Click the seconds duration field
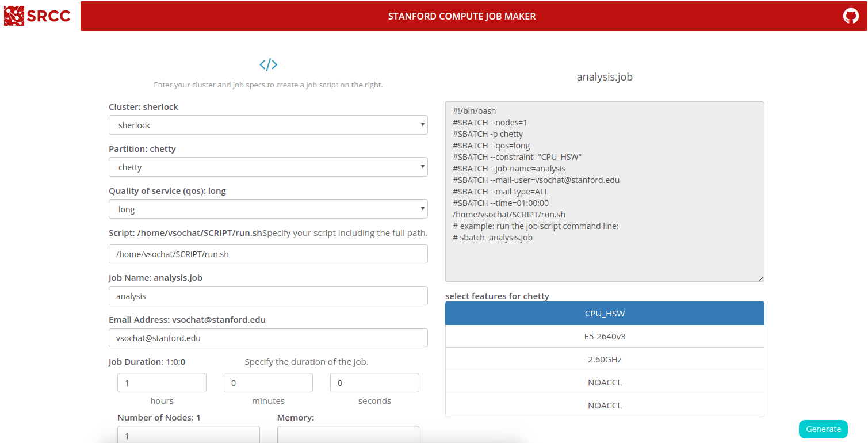Image resolution: width=868 pixels, height=443 pixels. click(374, 383)
